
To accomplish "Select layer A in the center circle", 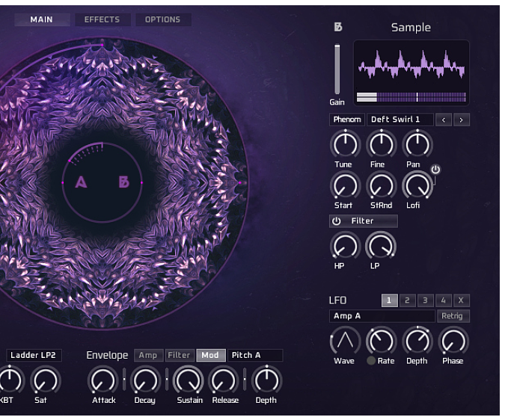I will point(81,182).
